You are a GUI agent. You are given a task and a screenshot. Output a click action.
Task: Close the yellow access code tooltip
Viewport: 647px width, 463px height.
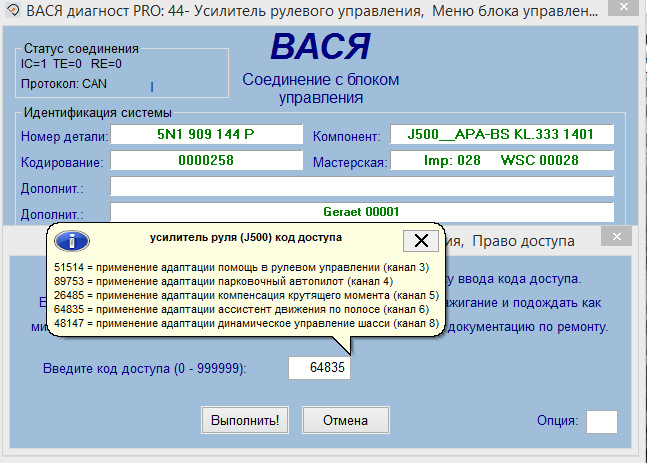click(x=420, y=241)
